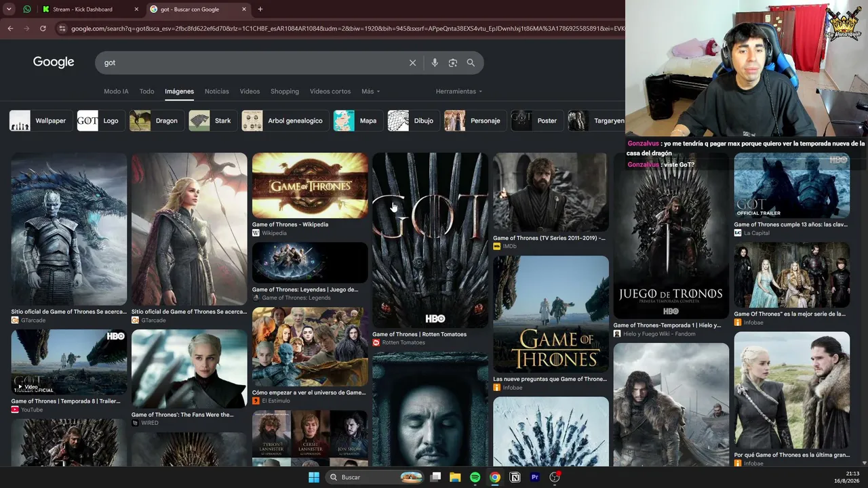Open OBS Studio from the taskbar
This screenshot has width=868, height=488.
click(x=555, y=477)
